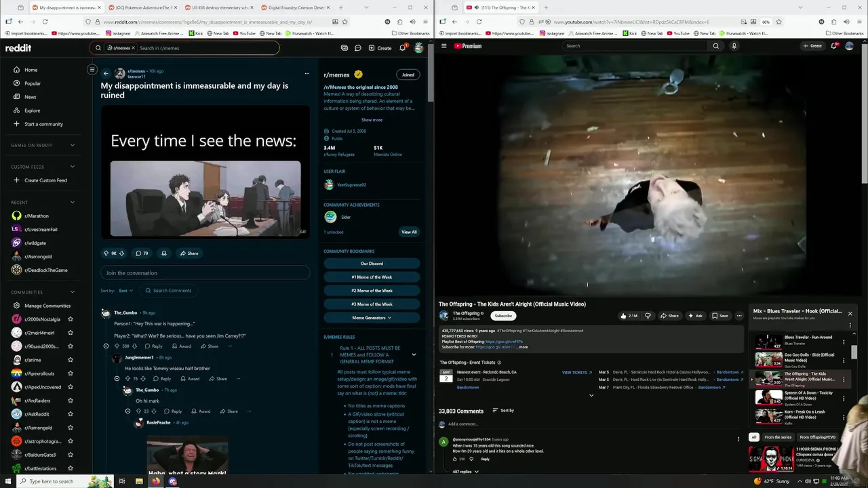Upvote The_Gumbo's comment with 509 votes
The width and height of the screenshot is (868, 488).
point(116,346)
